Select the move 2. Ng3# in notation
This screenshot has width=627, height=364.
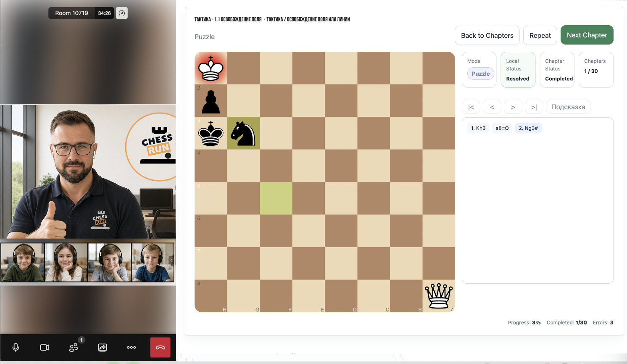[528, 128]
